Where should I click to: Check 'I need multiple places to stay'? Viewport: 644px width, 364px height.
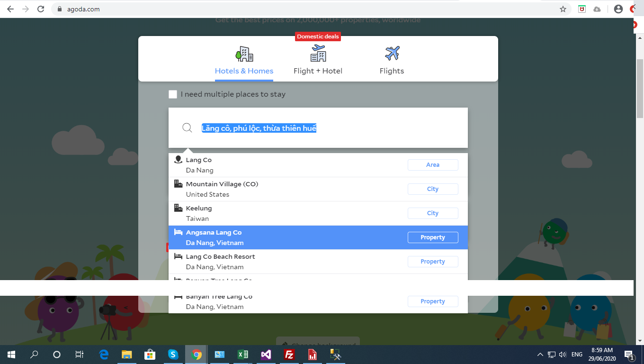pyautogui.click(x=173, y=94)
